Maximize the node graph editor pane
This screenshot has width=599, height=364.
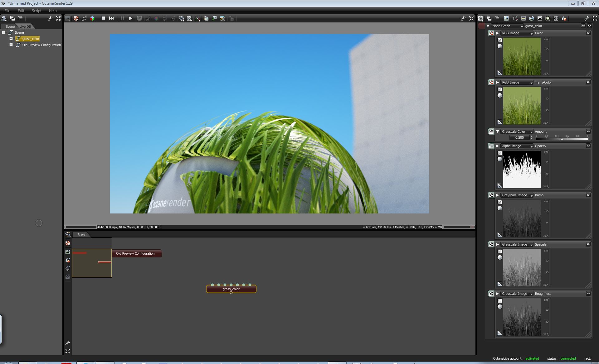click(68, 351)
